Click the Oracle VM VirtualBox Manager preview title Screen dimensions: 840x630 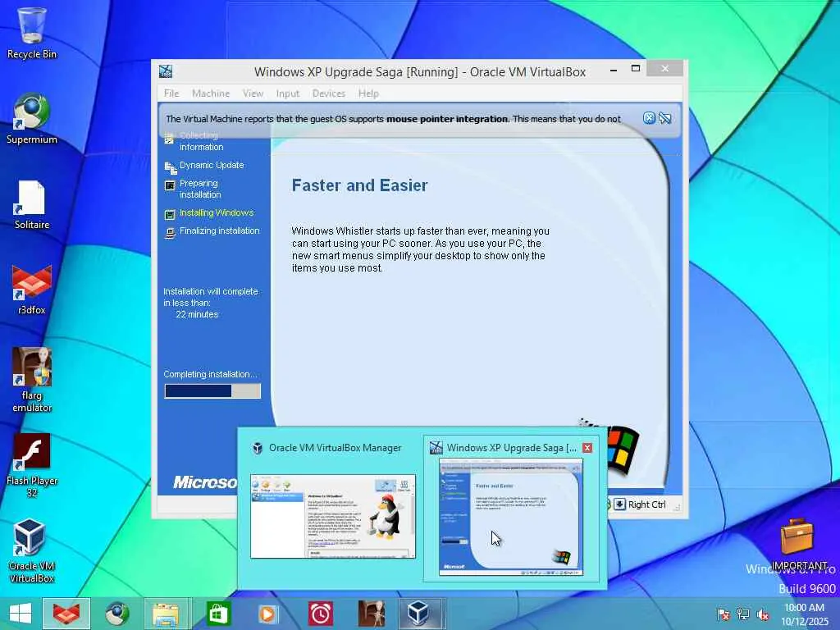click(335, 448)
